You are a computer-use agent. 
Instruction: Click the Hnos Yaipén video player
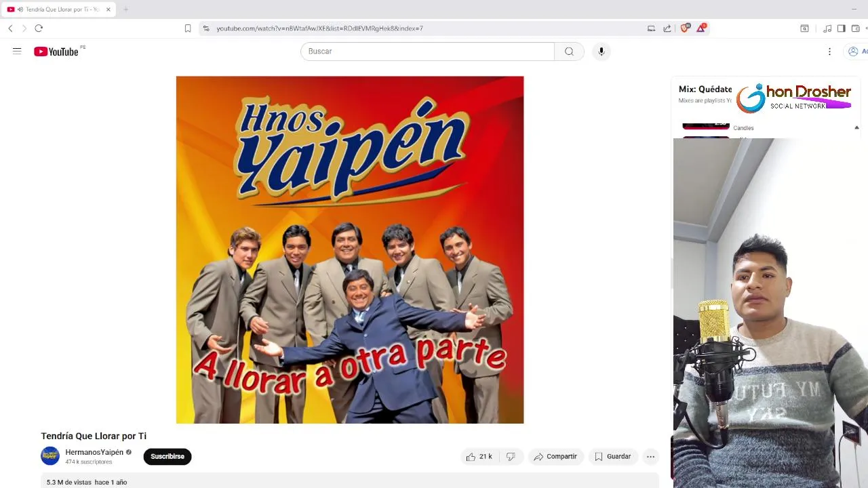coord(350,249)
